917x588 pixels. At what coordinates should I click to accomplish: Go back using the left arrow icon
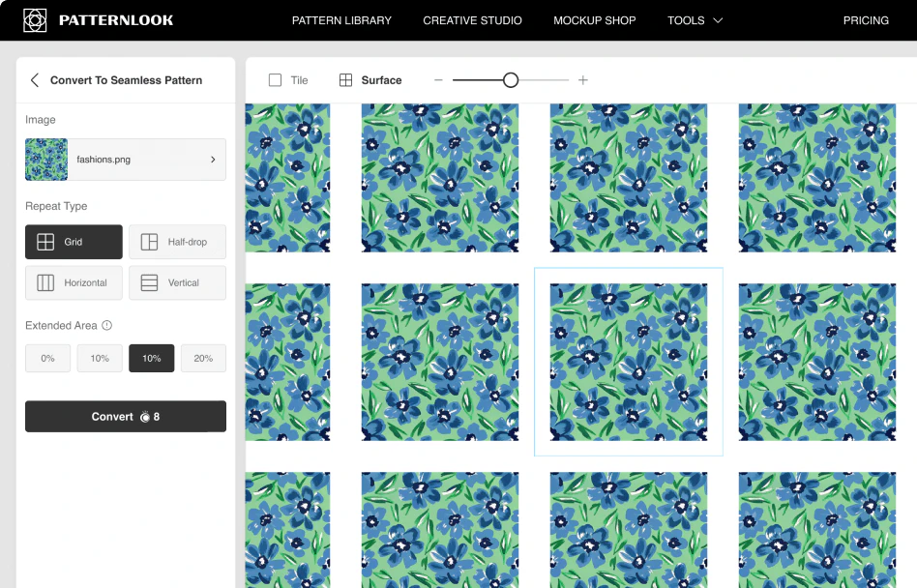(x=35, y=80)
